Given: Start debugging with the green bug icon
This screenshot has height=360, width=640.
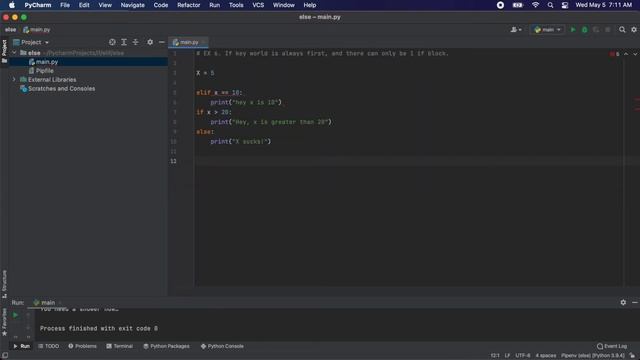Looking at the screenshot, I should (584, 30).
